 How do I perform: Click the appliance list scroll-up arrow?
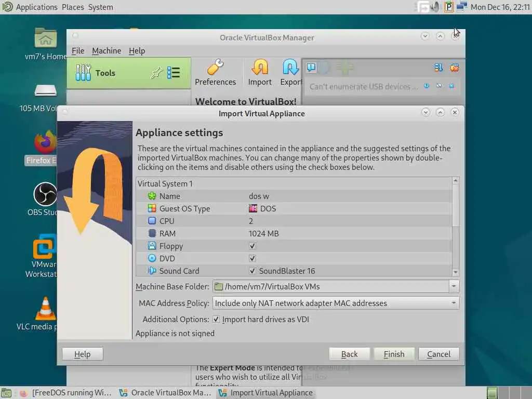click(456, 180)
